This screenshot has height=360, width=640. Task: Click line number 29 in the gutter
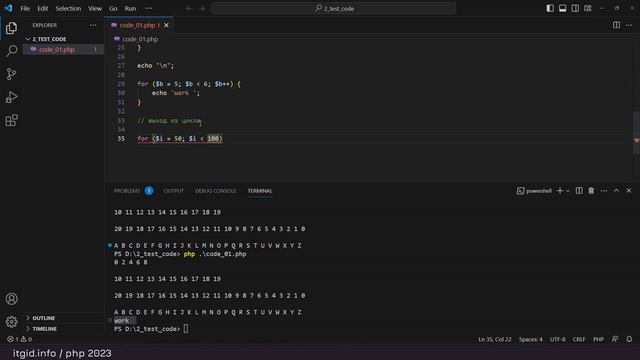click(121, 84)
